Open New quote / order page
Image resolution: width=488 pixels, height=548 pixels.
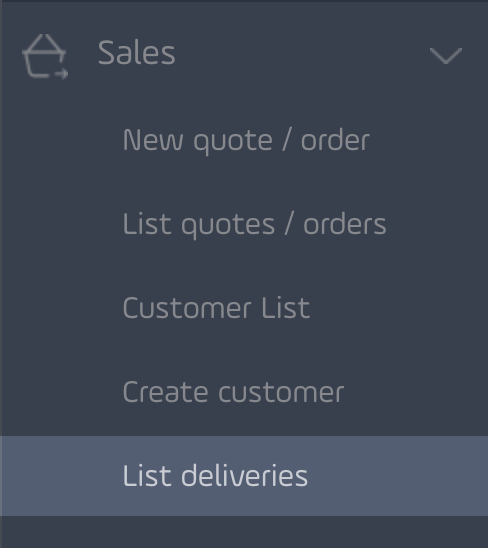(x=246, y=140)
